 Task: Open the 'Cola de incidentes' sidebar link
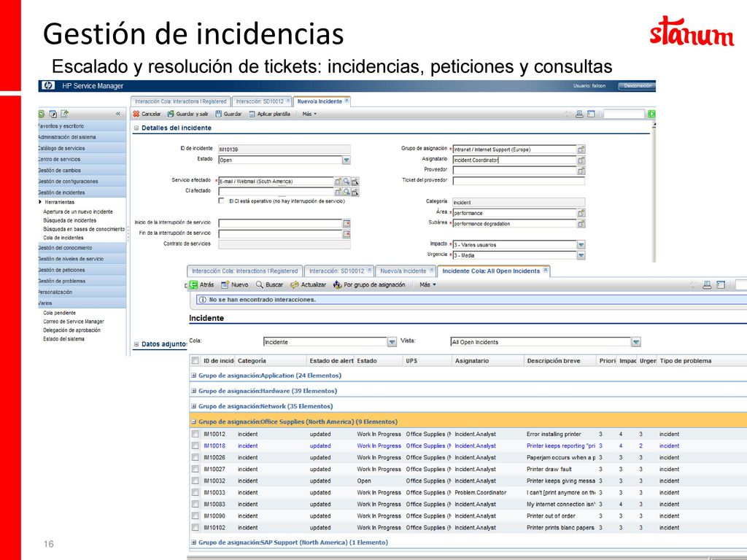click(x=63, y=238)
